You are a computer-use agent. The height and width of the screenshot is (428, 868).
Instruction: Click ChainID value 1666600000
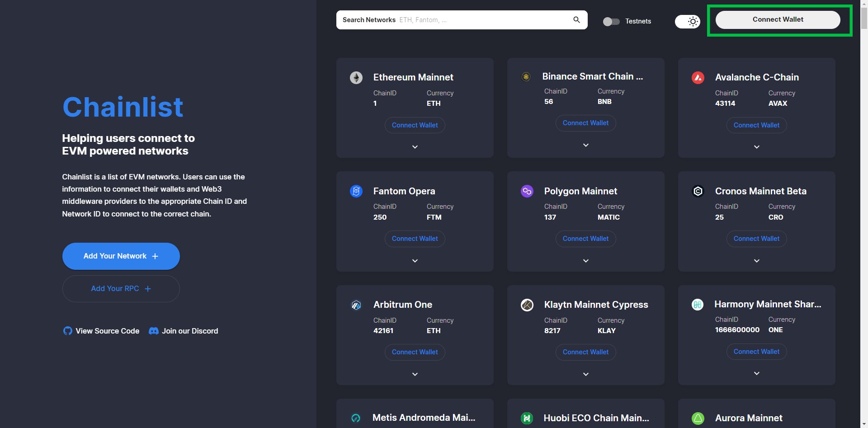tap(737, 330)
